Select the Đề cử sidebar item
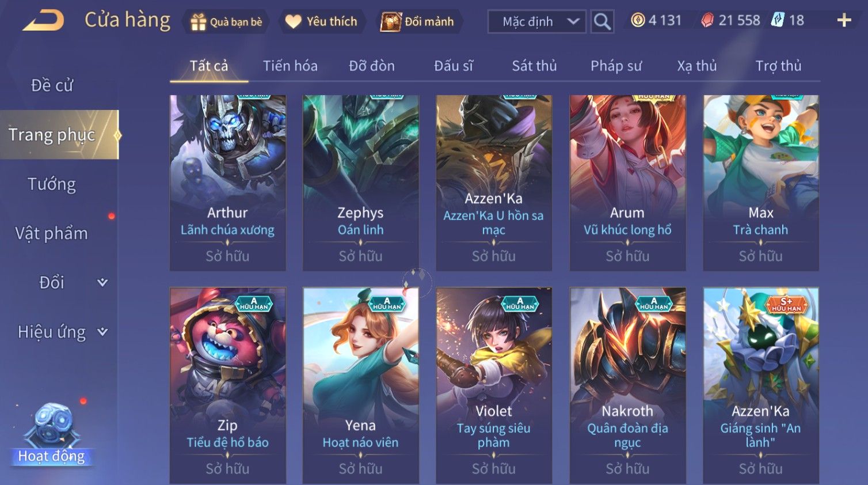Screen dimensions: 868x485 [x=52, y=85]
